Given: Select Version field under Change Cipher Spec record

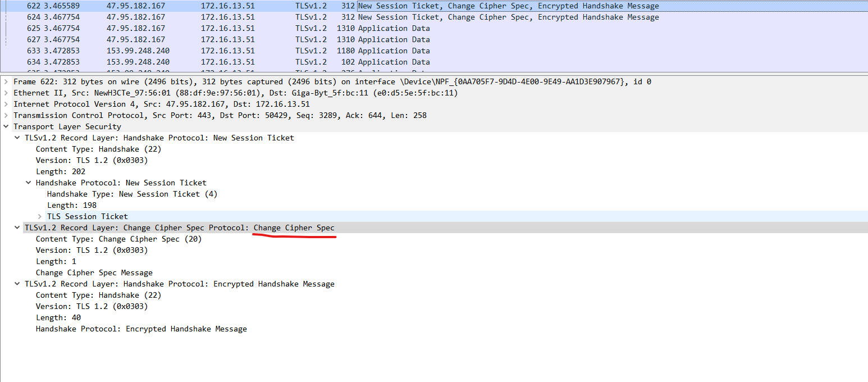Looking at the screenshot, I should (92, 250).
